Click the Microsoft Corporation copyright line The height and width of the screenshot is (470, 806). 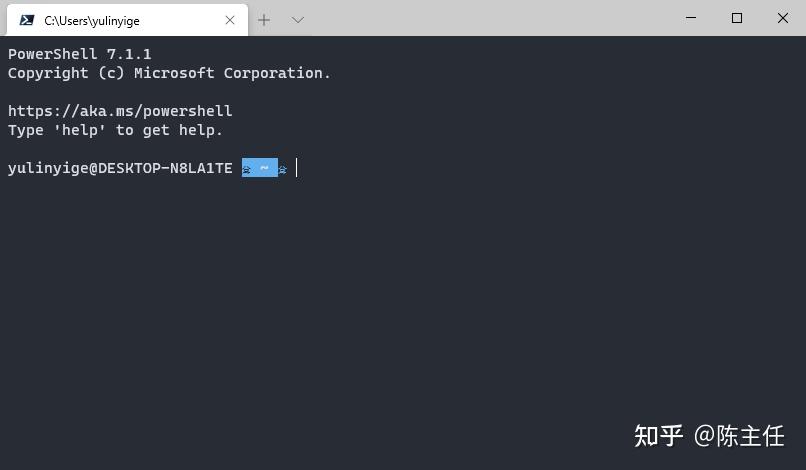click(x=169, y=73)
